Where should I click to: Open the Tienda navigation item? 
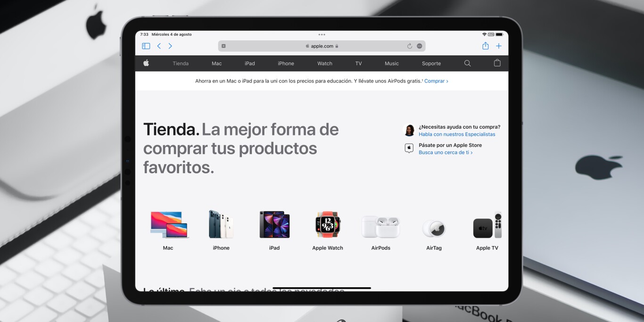pos(181,64)
